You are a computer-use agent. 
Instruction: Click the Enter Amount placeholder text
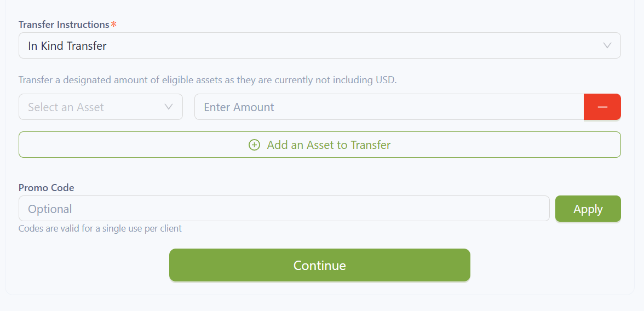[x=239, y=107]
